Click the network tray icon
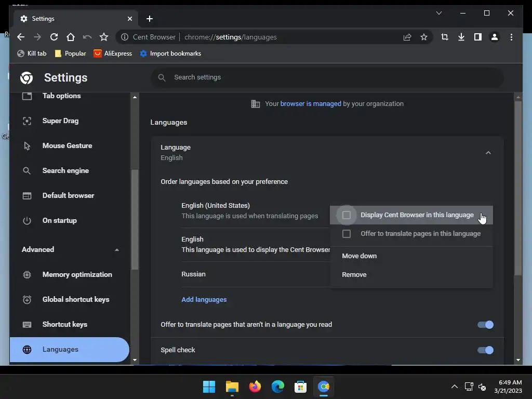Screen dimensions: 532x399 point(469,387)
